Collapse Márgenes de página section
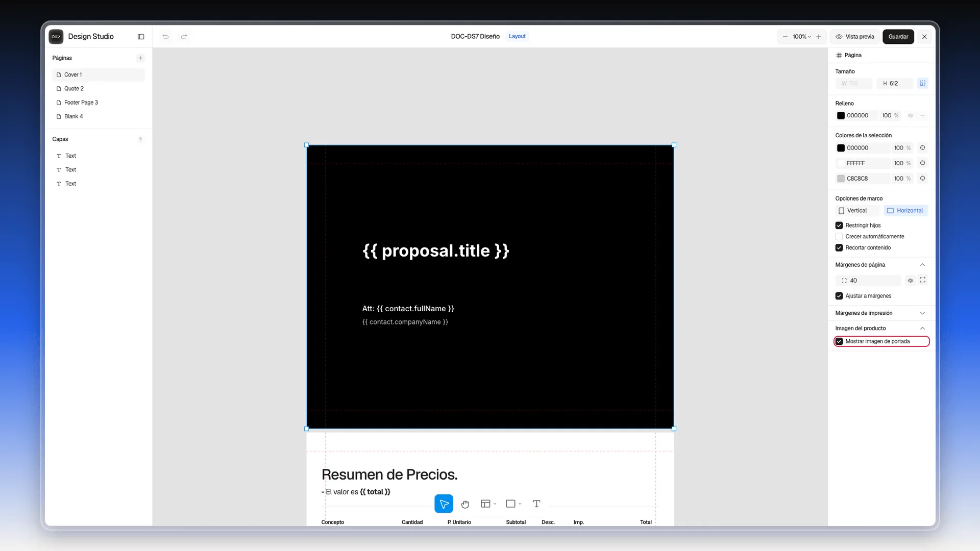This screenshot has height=551, width=980. tap(922, 265)
